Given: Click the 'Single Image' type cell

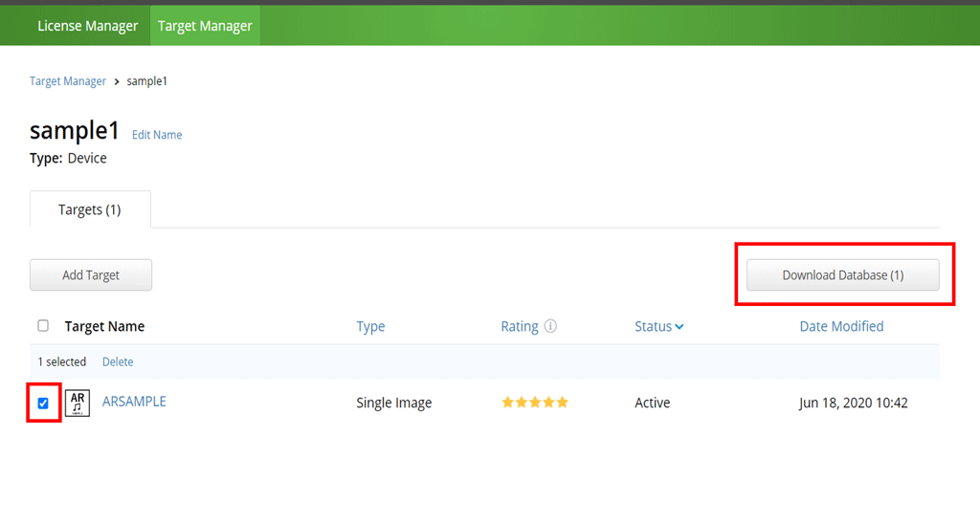Looking at the screenshot, I should coord(393,403).
